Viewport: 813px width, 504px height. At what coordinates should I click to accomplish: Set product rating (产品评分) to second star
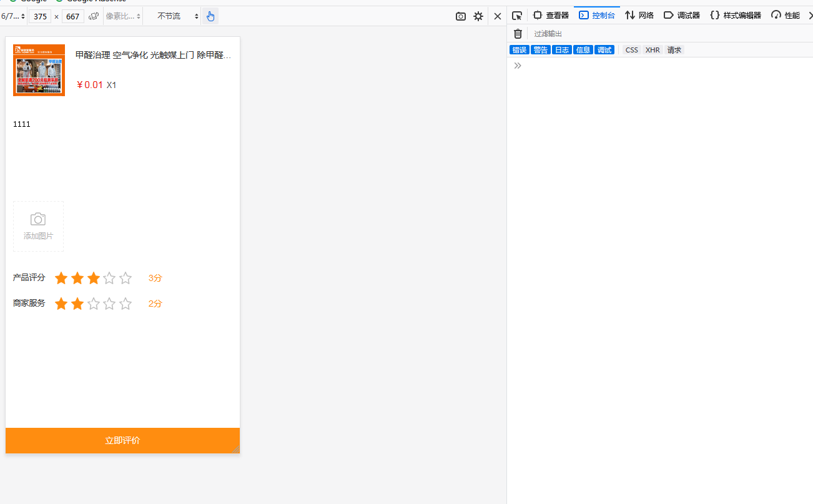click(x=77, y=278)
